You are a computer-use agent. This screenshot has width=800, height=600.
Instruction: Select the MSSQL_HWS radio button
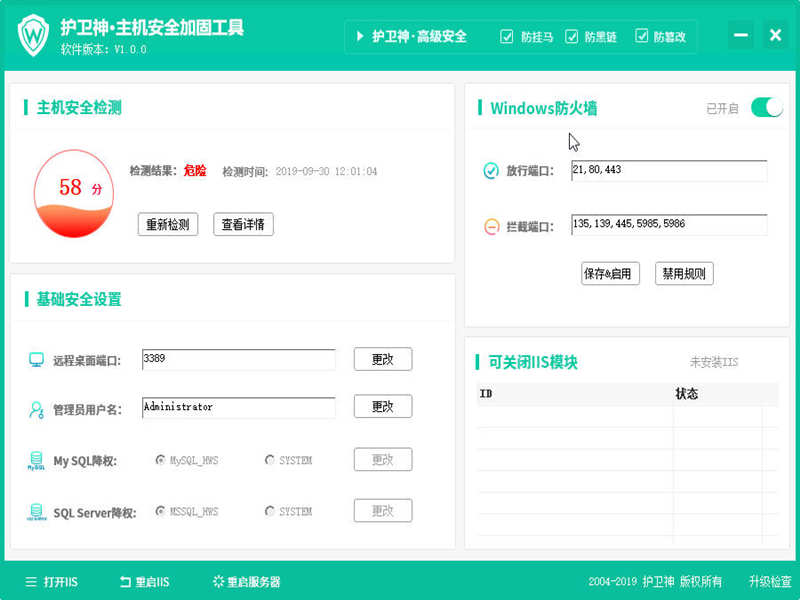pos(160,511)
